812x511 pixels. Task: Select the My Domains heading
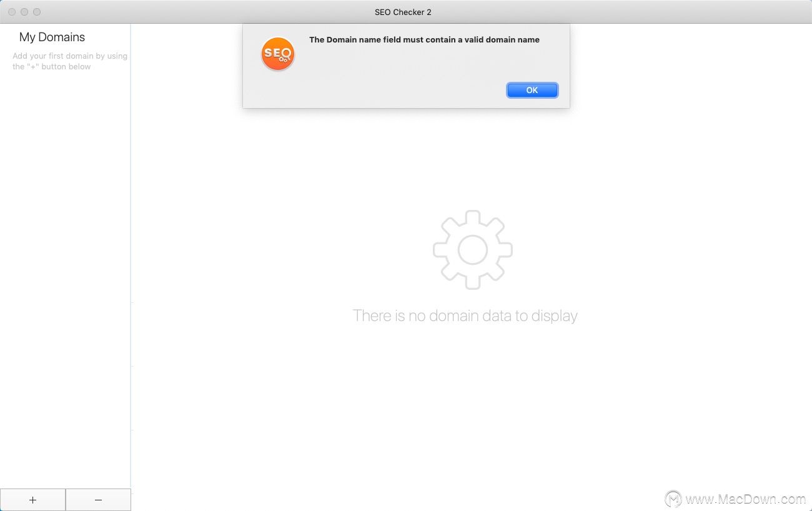point(52,37)
